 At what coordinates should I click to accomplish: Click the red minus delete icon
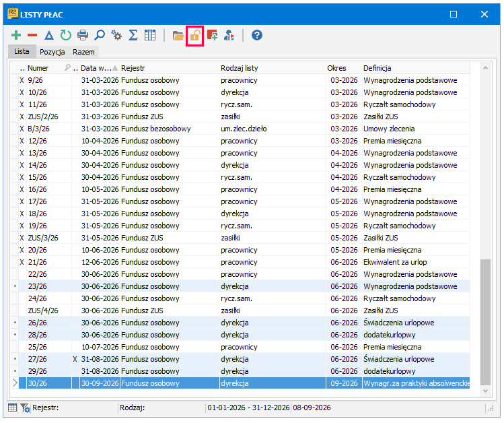pyautogui.click(x=32, y=35)
